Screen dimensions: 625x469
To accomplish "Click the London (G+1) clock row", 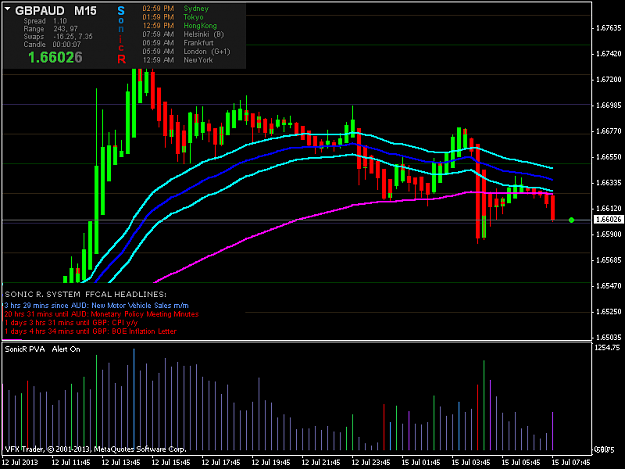I will 186,51.
